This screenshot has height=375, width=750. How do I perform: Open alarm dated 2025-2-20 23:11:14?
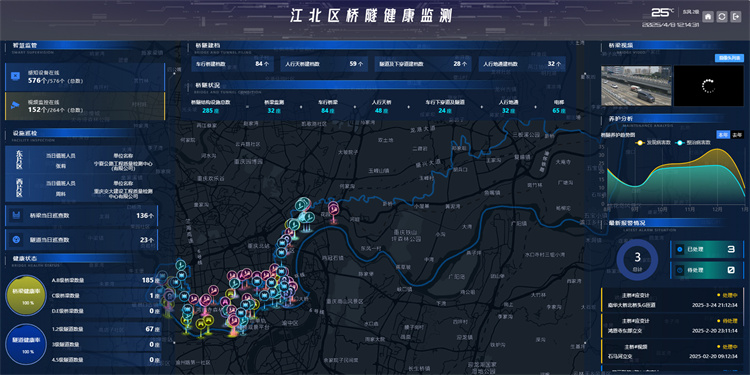[673, 325]
